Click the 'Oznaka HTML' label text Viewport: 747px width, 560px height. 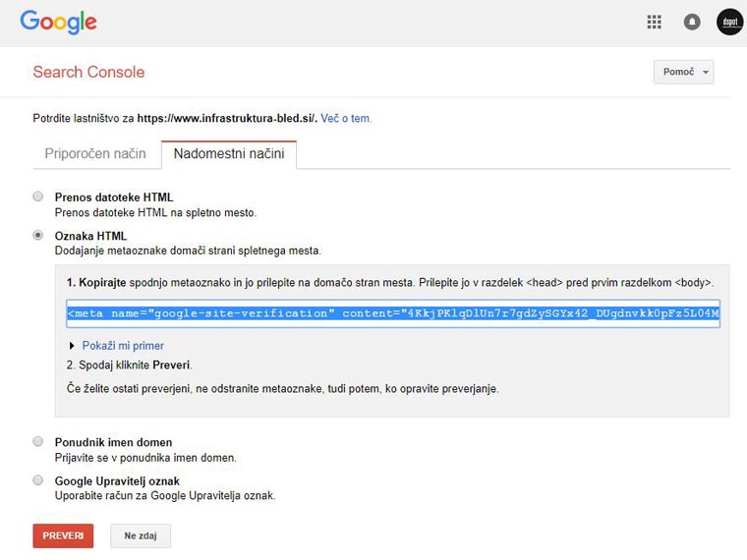coord(90,236)
